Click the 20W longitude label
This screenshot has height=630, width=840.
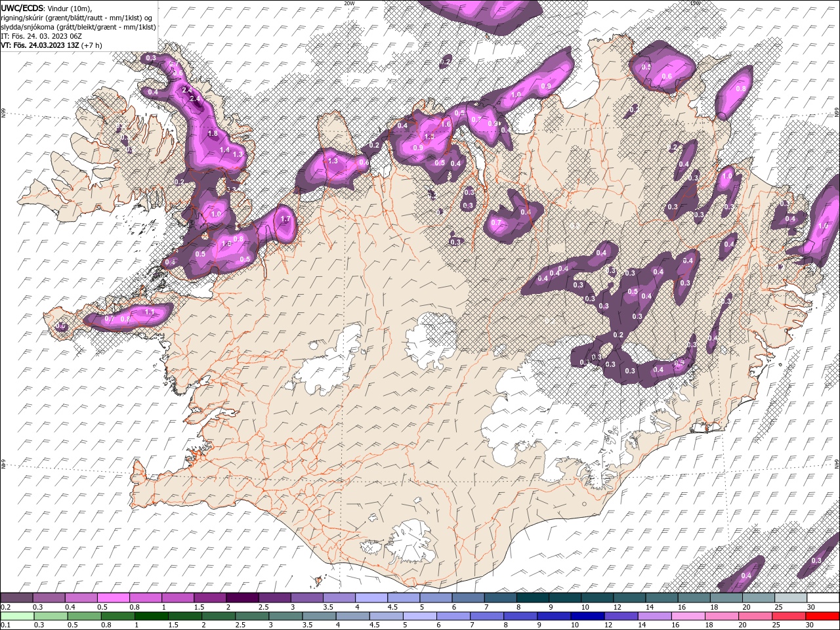pos(349,3)
